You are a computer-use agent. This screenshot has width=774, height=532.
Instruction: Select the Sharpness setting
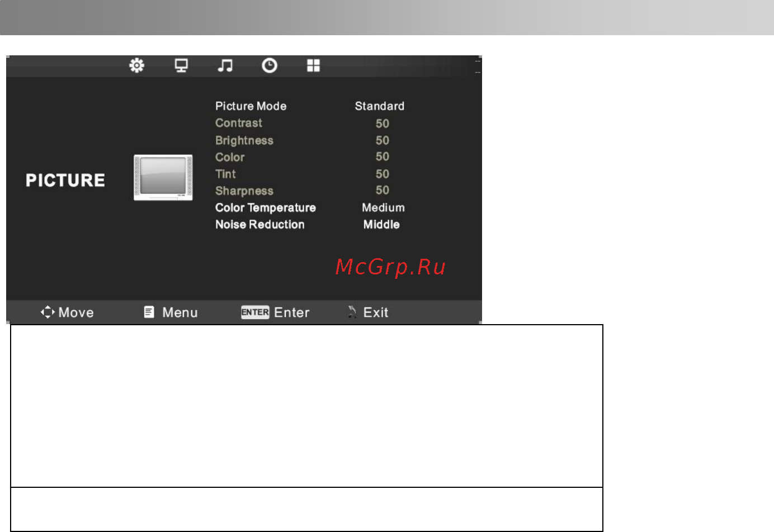244,191
